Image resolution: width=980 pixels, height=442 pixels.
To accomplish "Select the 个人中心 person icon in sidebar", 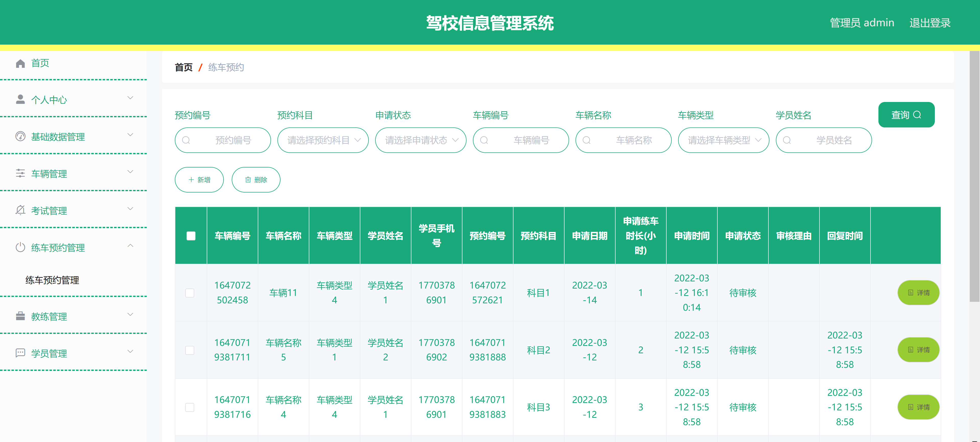I will click(x=20, y=100).
